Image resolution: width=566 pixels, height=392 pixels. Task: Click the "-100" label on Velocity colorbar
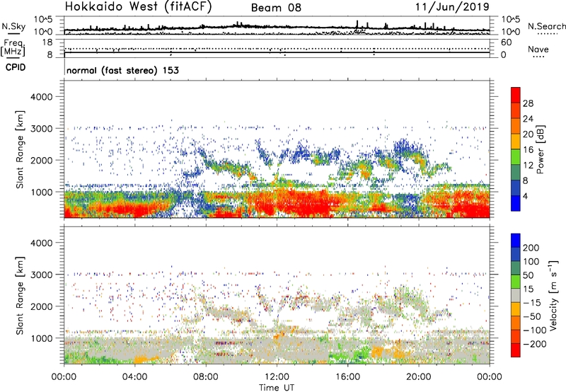(535, 330)
